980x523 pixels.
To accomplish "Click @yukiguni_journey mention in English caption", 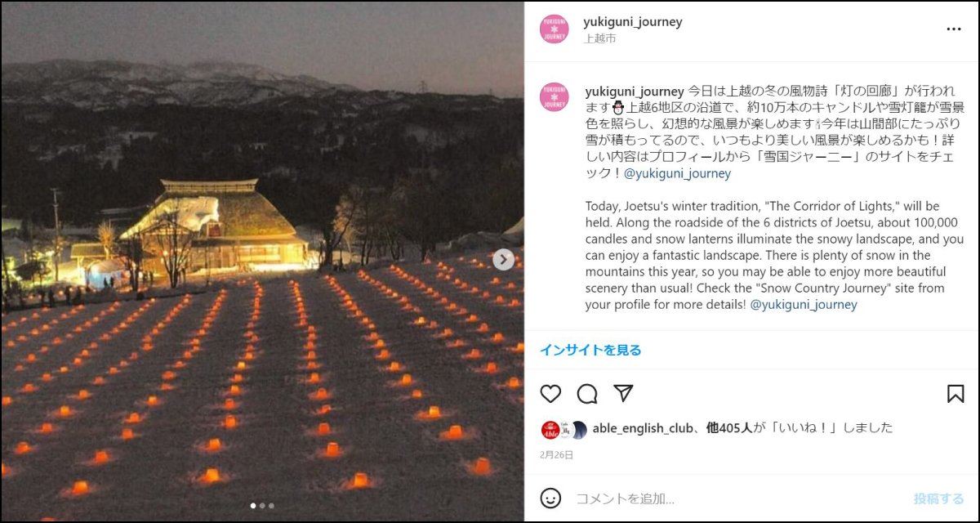I will [x=804, y=304].
